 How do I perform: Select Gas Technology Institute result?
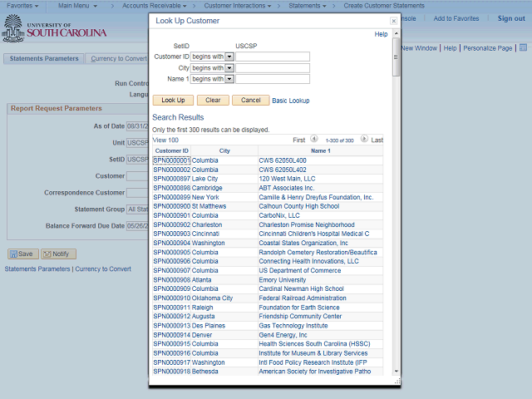click(x=293, y=326)
